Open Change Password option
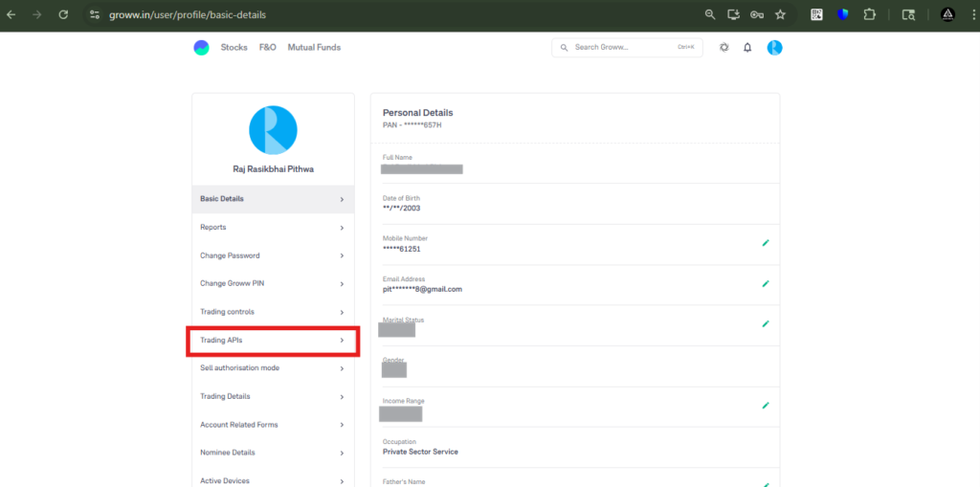 coord(230,255)
